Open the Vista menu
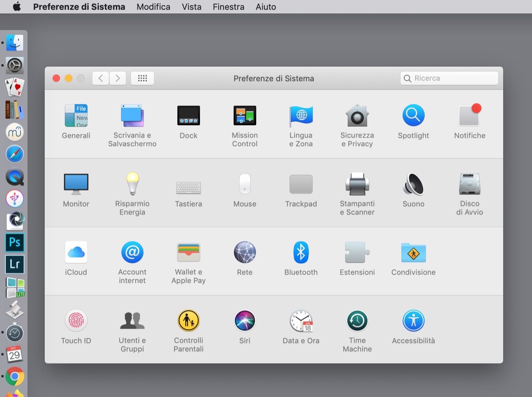Viewport: 532px width, 397px height. tap(192, 7)
